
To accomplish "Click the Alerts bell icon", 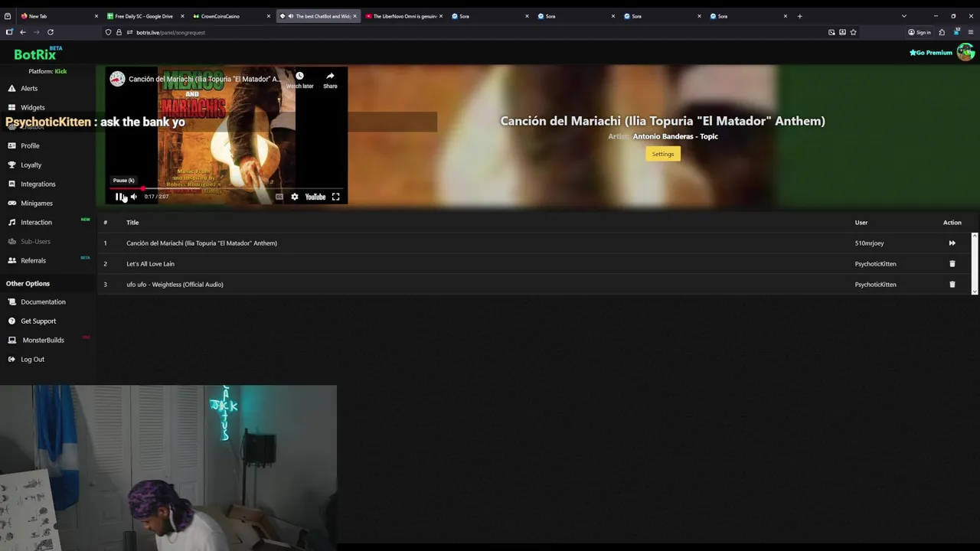I will coord(12,88).
